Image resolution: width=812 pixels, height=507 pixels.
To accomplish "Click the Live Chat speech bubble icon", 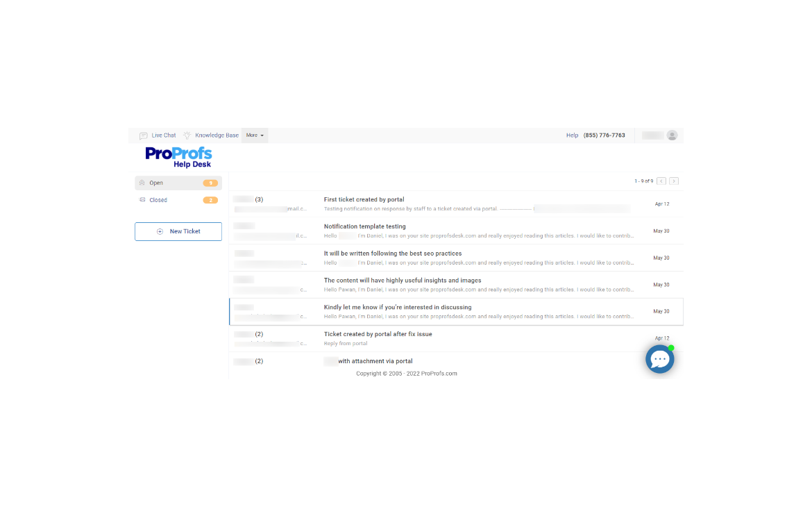I will 143,135.
